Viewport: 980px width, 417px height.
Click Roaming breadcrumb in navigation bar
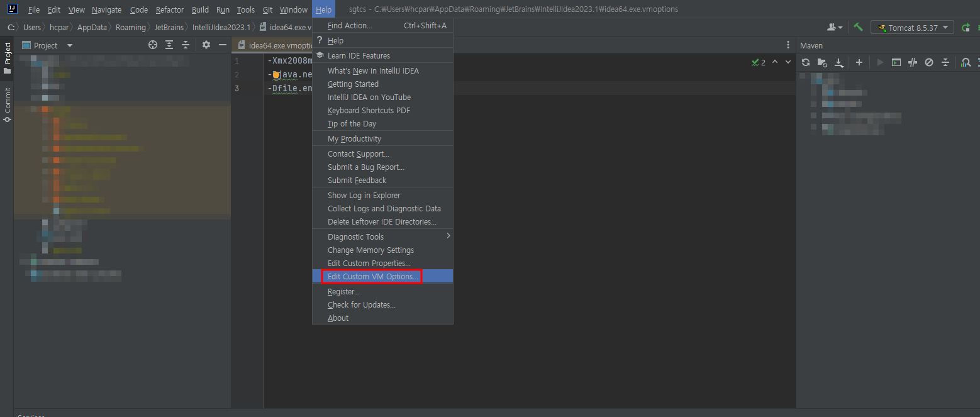point(131,28)
